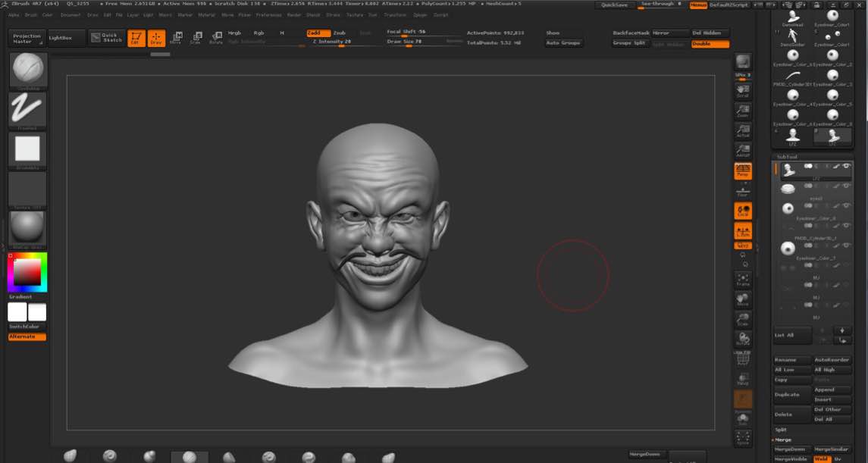Toggle visibility of Eyebrow_Color_6 subtool
The height and width of the screenshot is (463, 868).
tap(847, 205)
